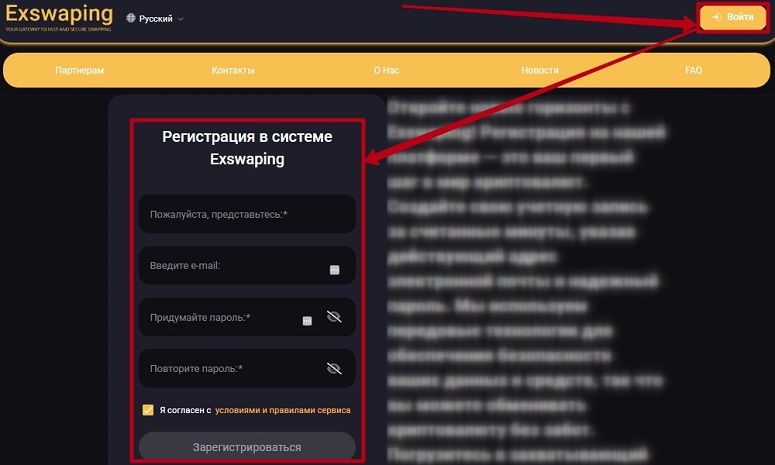Screen dimensions: 775x465
Task: Click the Exswaping logo
Action: click(x=59, y=17)
